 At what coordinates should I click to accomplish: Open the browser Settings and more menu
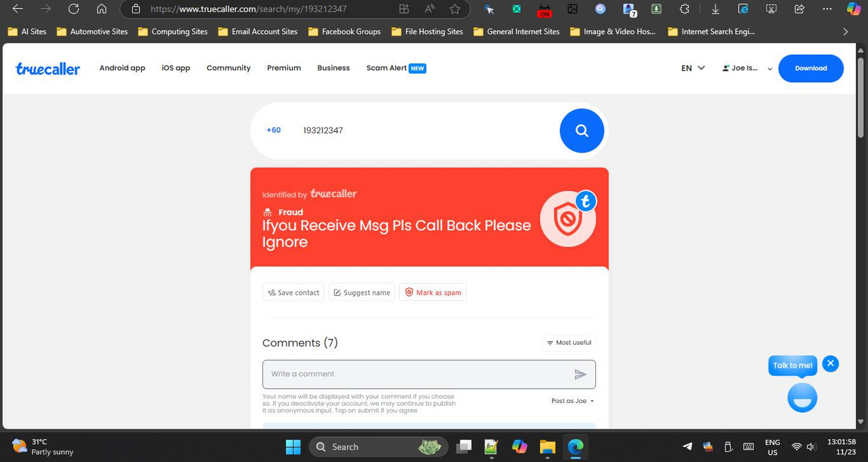coord(827,9)
